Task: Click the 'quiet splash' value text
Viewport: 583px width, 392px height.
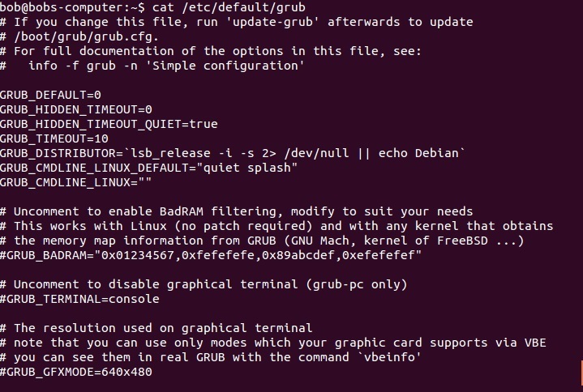Action: coord(251,168)
